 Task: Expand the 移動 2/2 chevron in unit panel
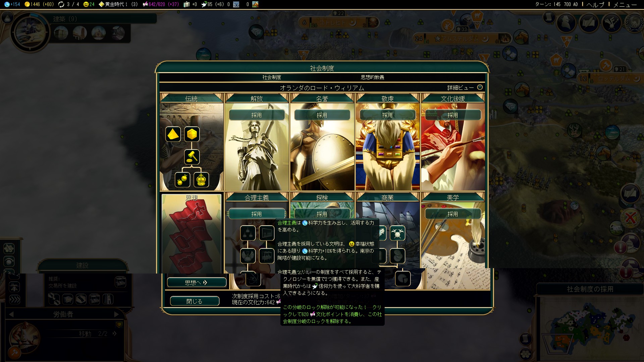(x=115, y=334)
